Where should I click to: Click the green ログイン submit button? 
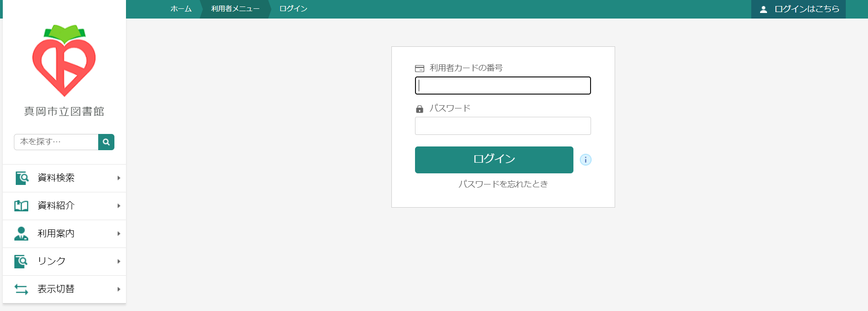pyautogui.click(x=494, y=160)
